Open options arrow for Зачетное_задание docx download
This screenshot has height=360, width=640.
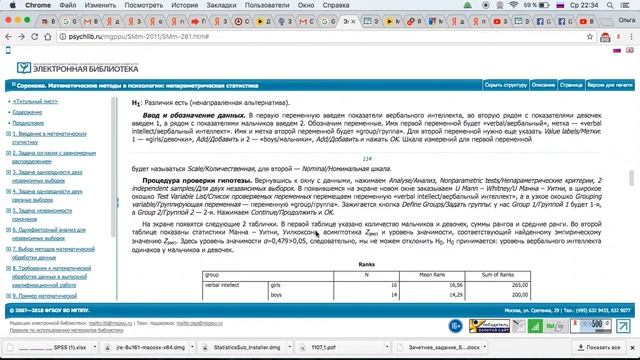pyautogui.click(x=484, y=347)
